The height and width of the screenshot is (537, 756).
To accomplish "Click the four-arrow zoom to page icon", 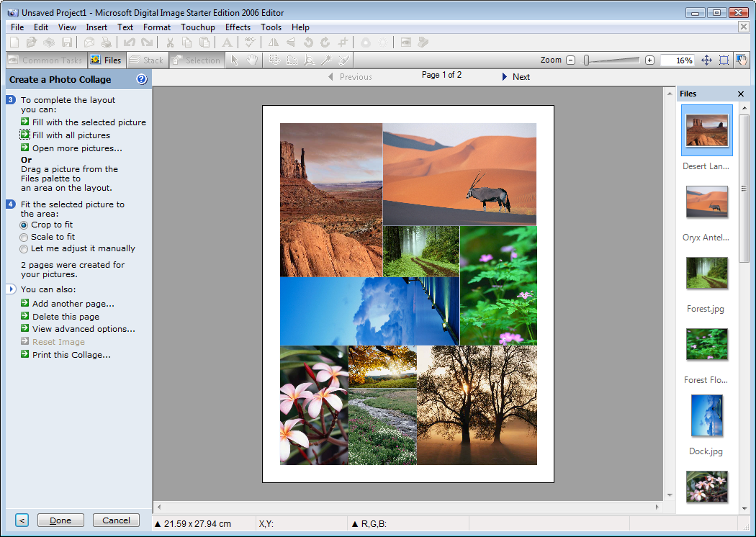I will coord(706,60).
